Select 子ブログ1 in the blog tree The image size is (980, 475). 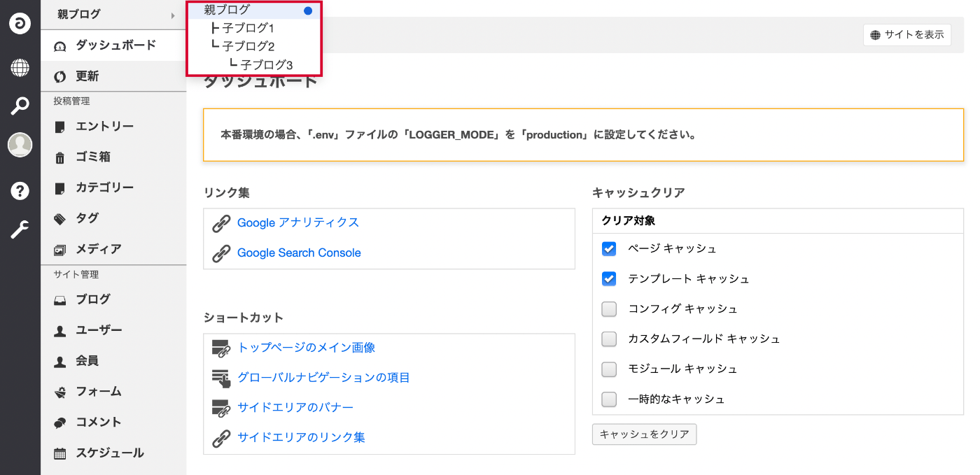pyautogui.click(x=248, y=29)
